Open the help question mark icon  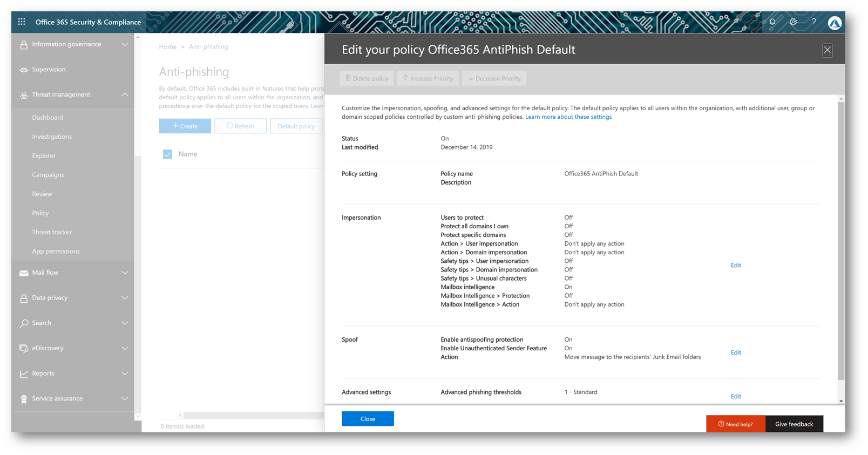point(813,22)
